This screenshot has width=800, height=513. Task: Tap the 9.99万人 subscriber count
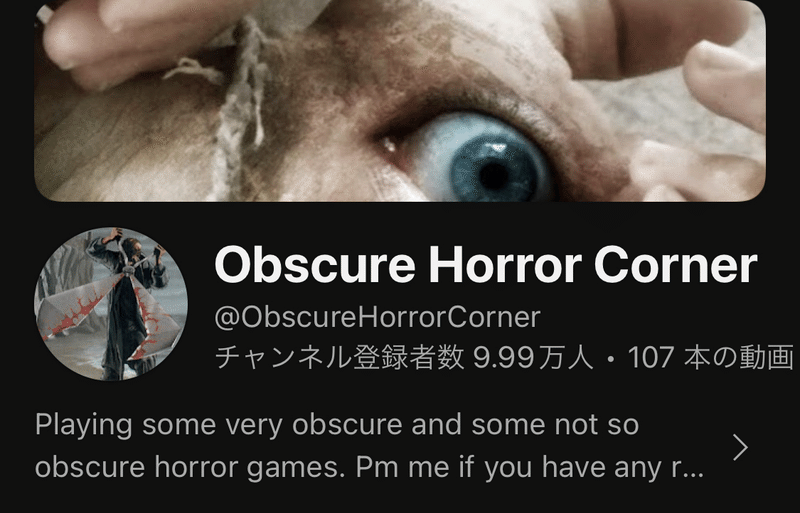[x=533, y=357]
